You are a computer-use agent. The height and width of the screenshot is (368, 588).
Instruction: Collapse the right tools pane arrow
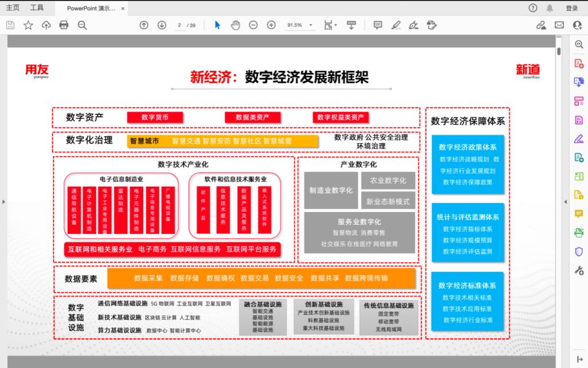pyautogui.click(x=565, y=201)
